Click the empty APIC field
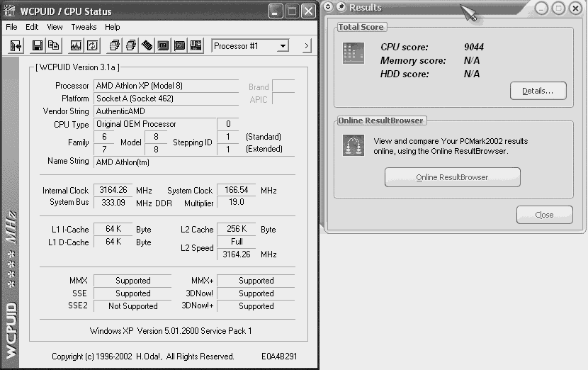The image size is (588, 370). tap(283, 99)
